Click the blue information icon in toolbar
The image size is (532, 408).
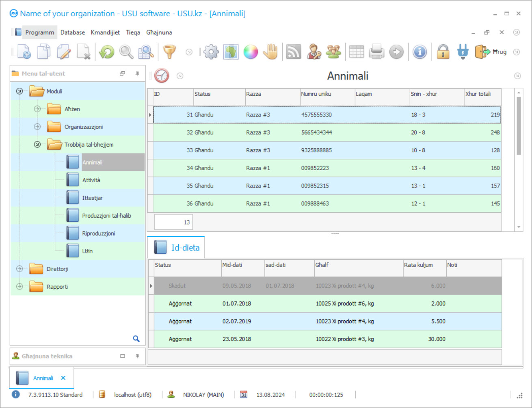coord(420,52)
